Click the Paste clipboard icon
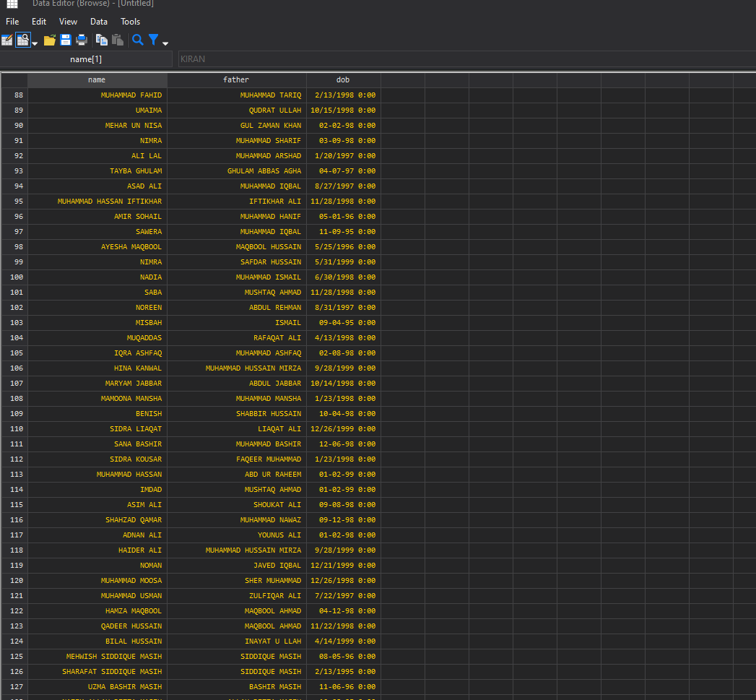This screenshot has height=700, width=756. (117, 40)
